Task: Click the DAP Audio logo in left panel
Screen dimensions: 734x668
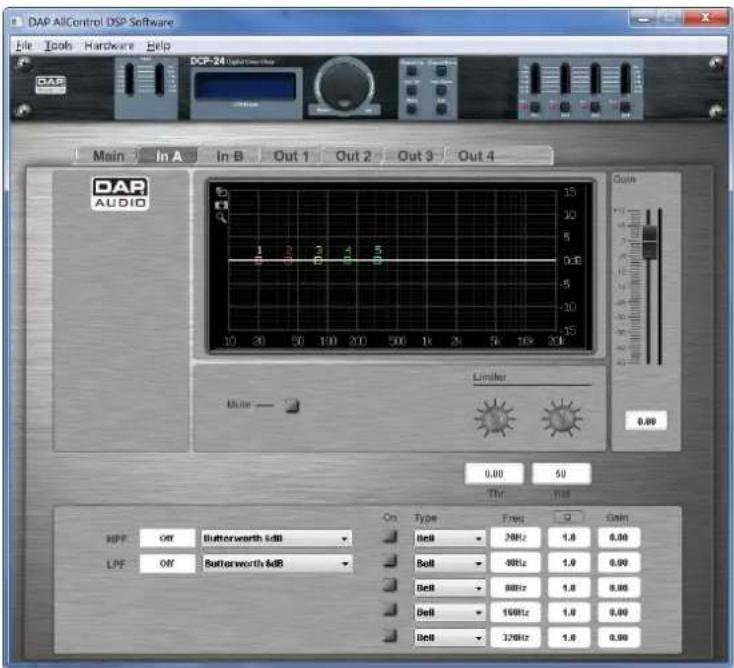Action: point(120,193)
